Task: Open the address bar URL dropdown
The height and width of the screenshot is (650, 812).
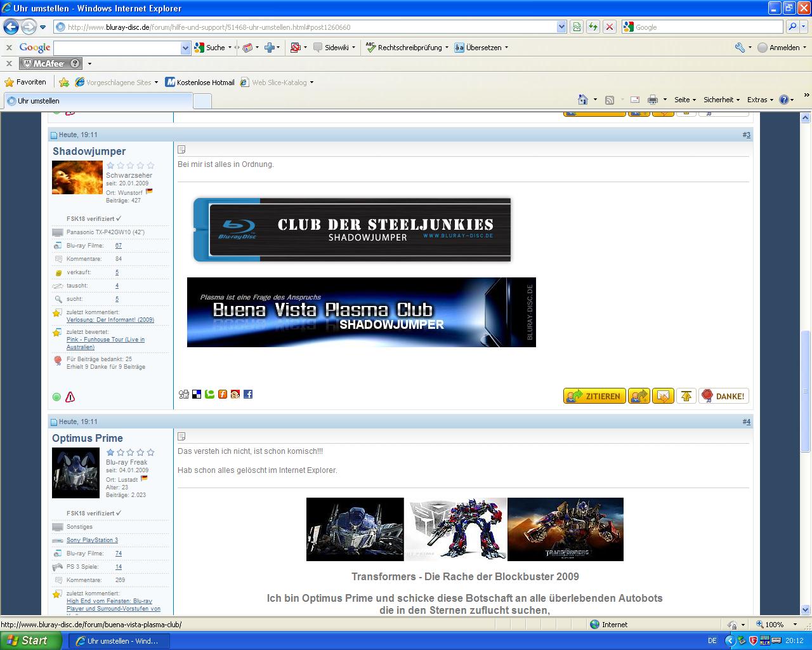Action: click(x=561, y=27)
